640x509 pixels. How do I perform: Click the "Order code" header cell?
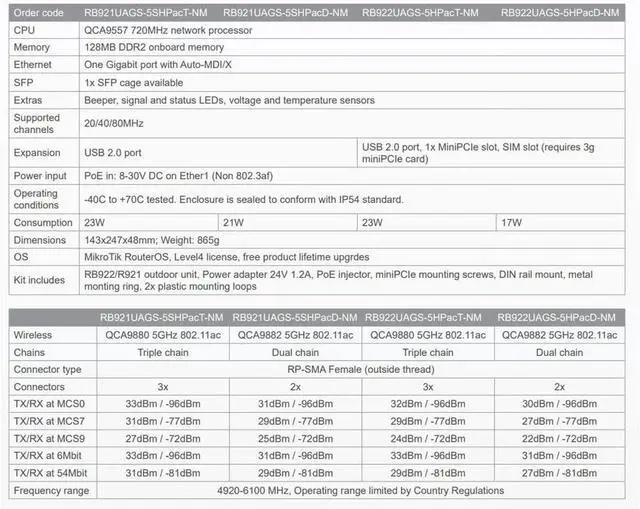(x=39, y=13)
